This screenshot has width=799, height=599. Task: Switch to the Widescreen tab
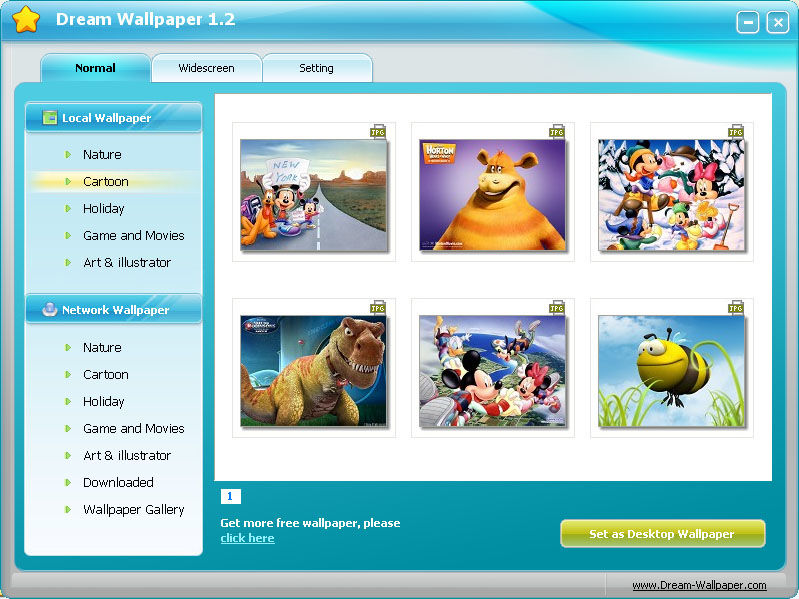(x=206, y=68)
